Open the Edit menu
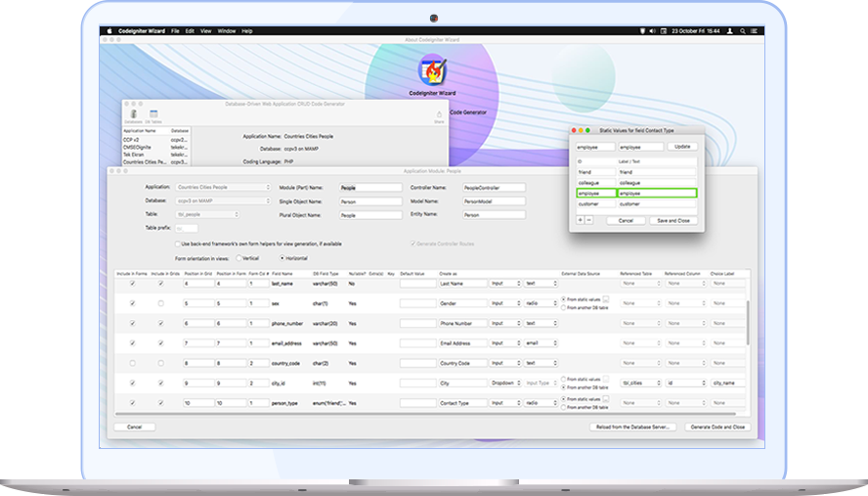The image size is (868, 496). click(190, 31)
